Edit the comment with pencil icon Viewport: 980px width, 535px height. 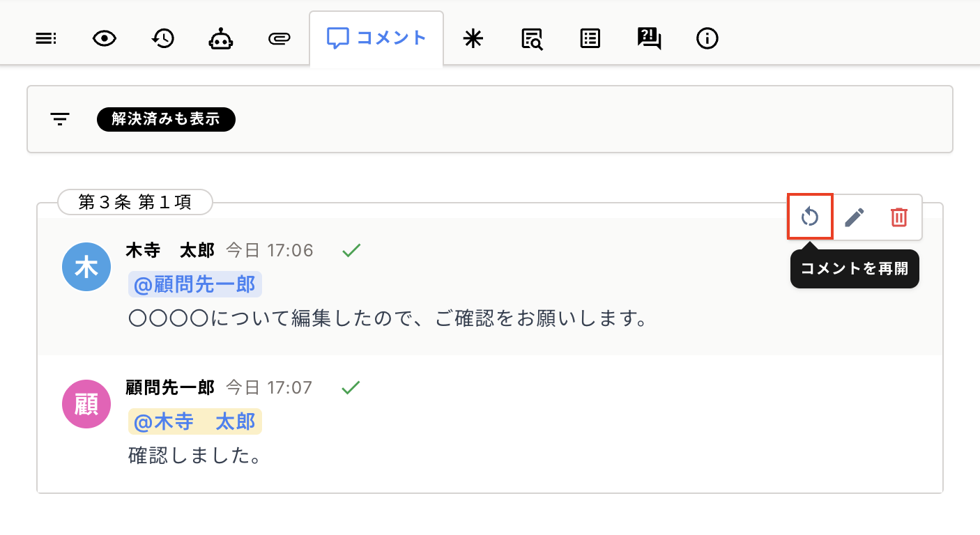(855, 217)
